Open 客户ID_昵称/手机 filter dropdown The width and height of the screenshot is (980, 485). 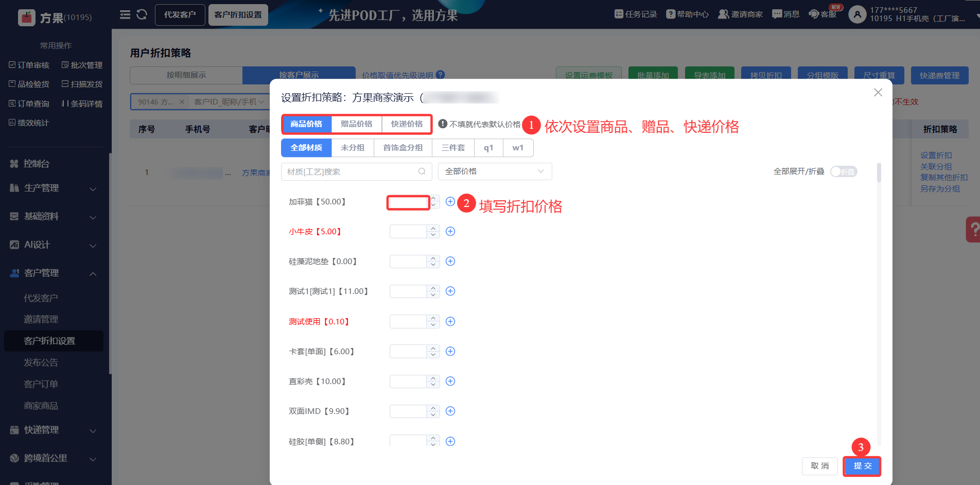pos(230,102)
